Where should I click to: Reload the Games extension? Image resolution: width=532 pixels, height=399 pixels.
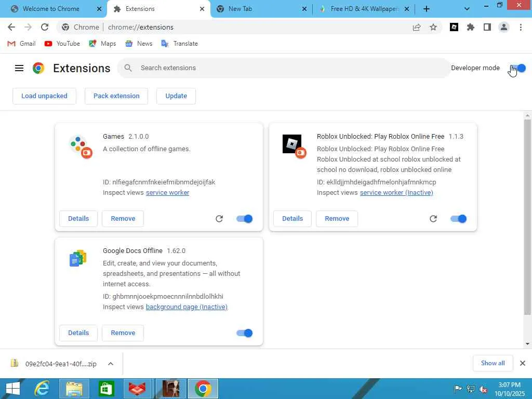219,219
